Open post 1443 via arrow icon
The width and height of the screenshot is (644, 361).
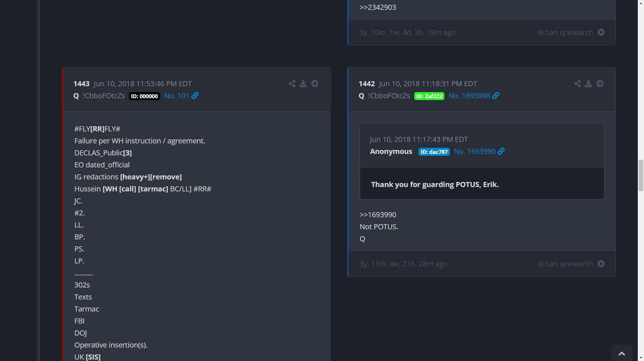[x=315, y=84]
